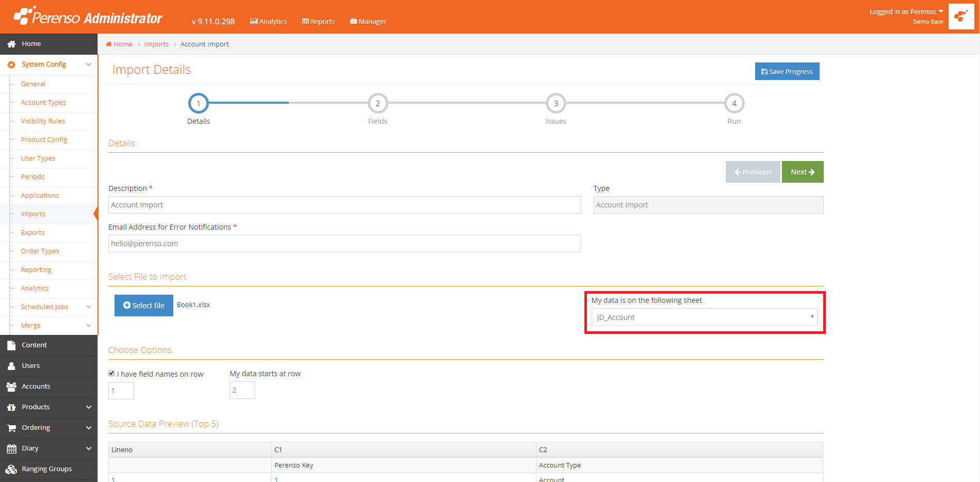This screenshot has width=980, height=482.
Task: Click the Content document icon in sidebar
Action: point(11,345)
